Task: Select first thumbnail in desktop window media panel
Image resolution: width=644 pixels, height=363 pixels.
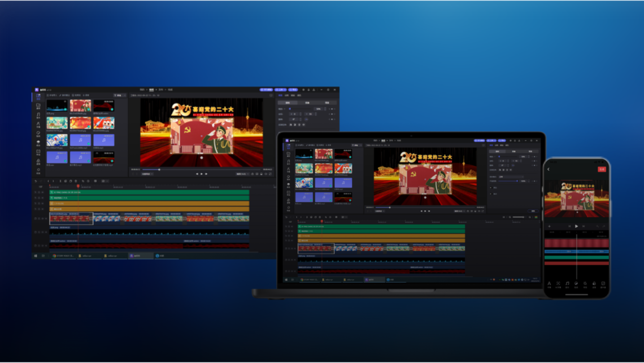Action: [57, 106]
